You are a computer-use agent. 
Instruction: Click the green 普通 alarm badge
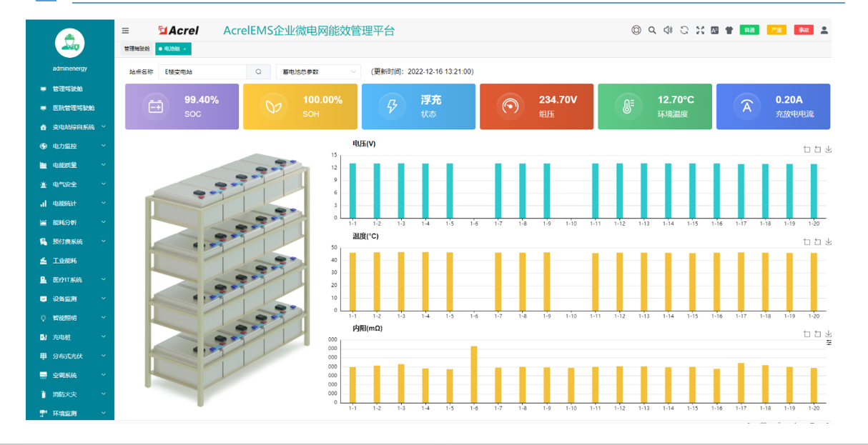point(749,30)
